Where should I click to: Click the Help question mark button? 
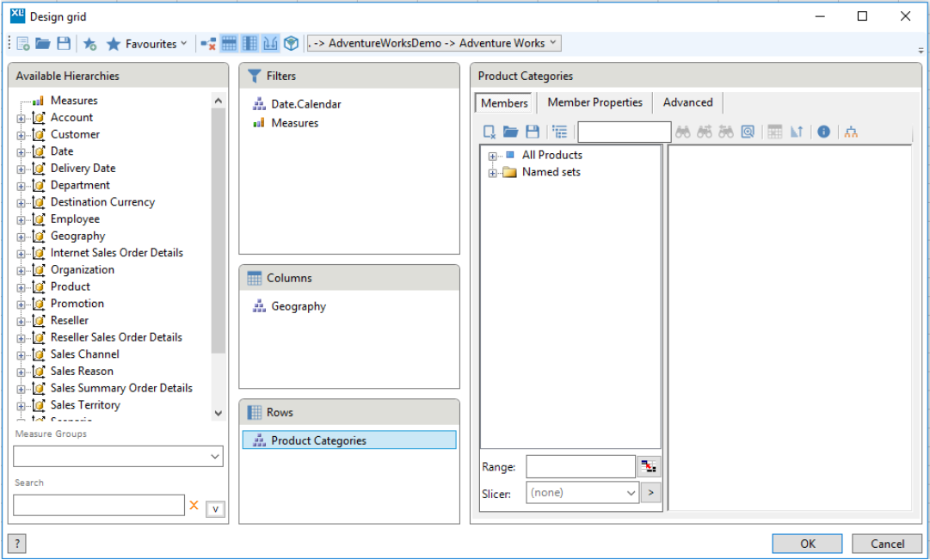pyautogui.click(x=15, y=544)
